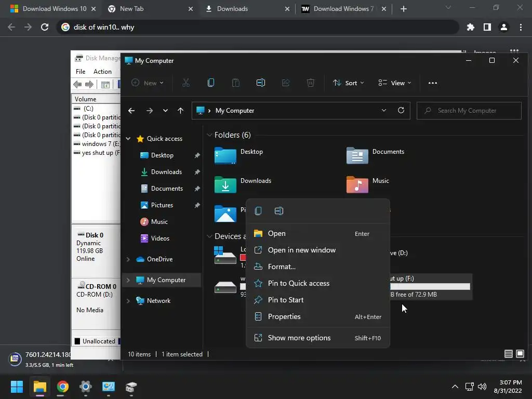Click the Windows Start button
The height and width of the screenshot is (399, 532).
click(17, 387)
